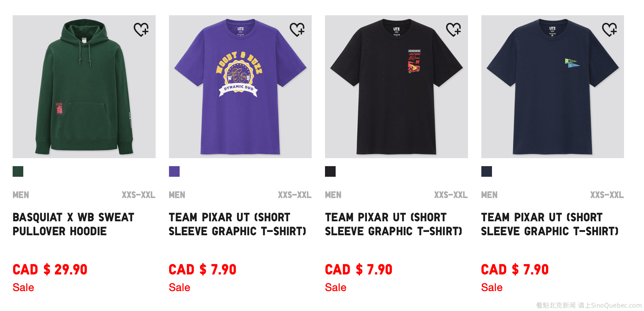This screenshot has height=311, width=644.
Task: Click CAD $ 7.90 price under purple tee
Action: [203, 269]
